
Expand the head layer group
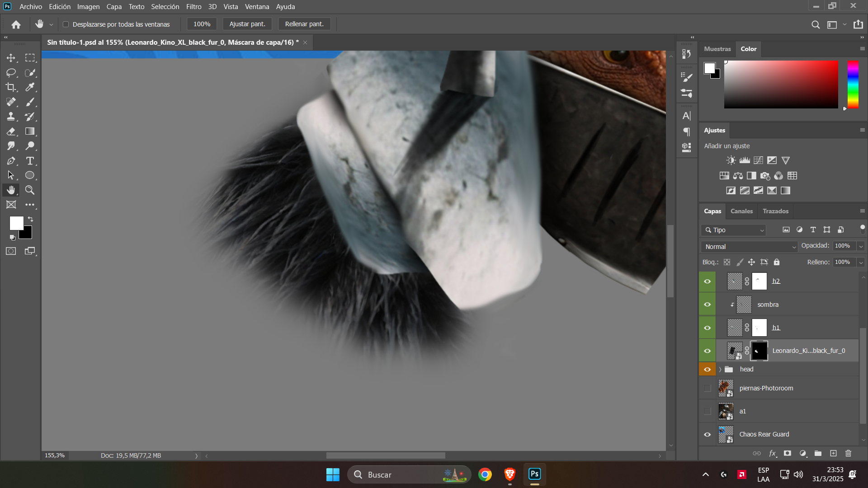(720, 370)
